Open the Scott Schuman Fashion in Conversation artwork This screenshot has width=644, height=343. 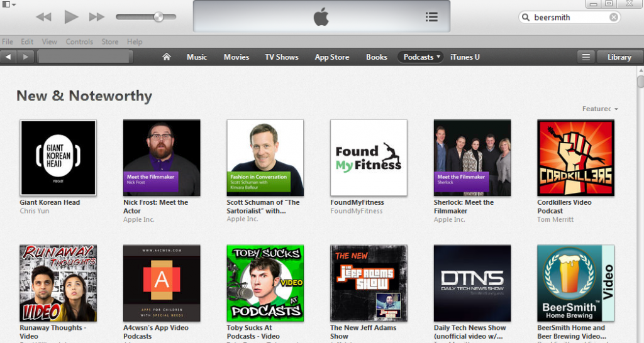pyautogui.click(x=265, y=158)
